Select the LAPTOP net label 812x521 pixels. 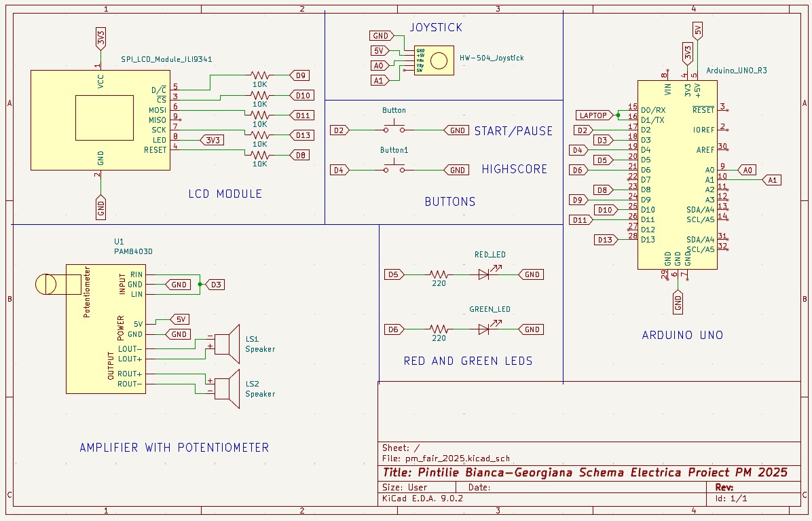593,115
